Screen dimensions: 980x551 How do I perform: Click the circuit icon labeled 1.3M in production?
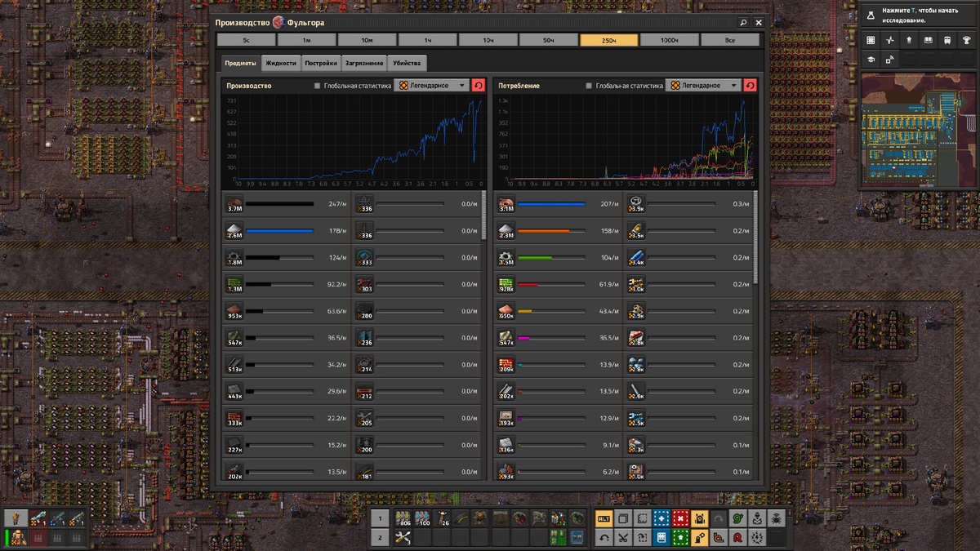tap(234, 284)
